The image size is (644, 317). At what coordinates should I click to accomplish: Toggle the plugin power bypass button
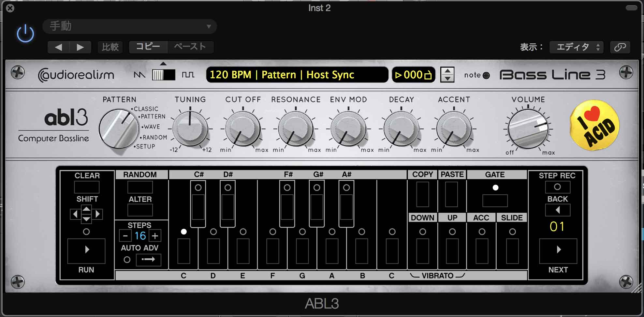[x=25, y=34]
